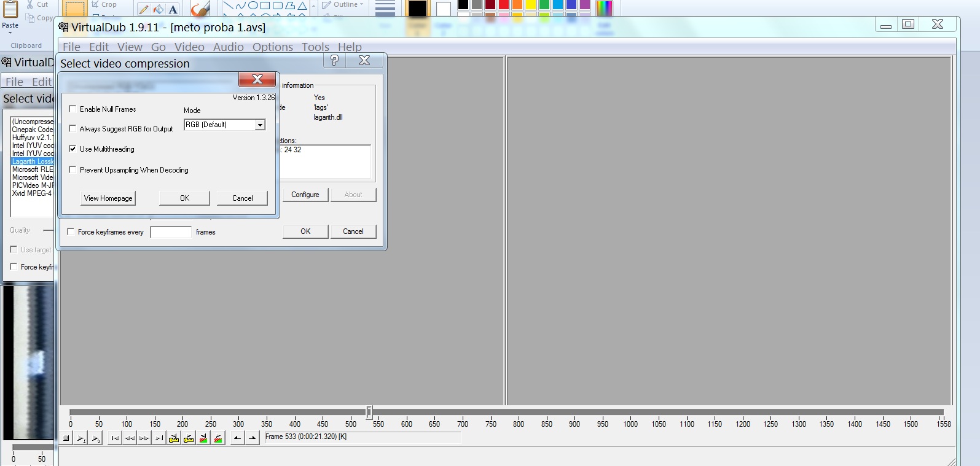Open the Tools menu
The width and height of the screenshot is (980, 466).
click(315, 47)
